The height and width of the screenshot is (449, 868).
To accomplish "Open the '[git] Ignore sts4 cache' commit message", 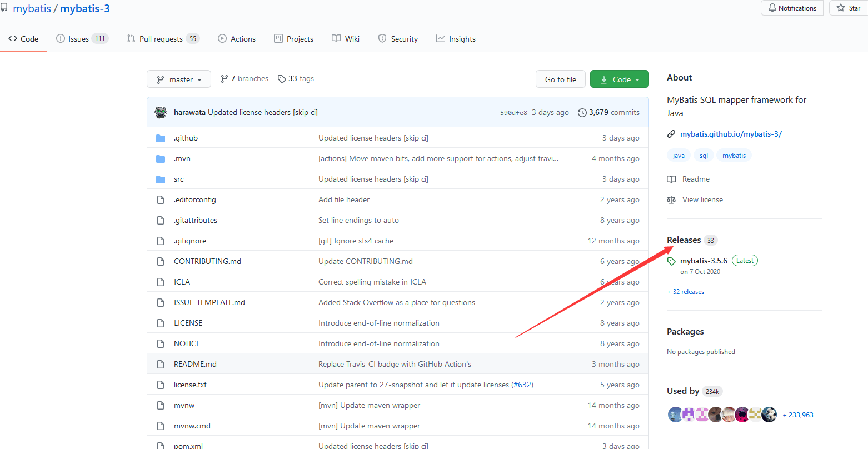I will point(356,241).
